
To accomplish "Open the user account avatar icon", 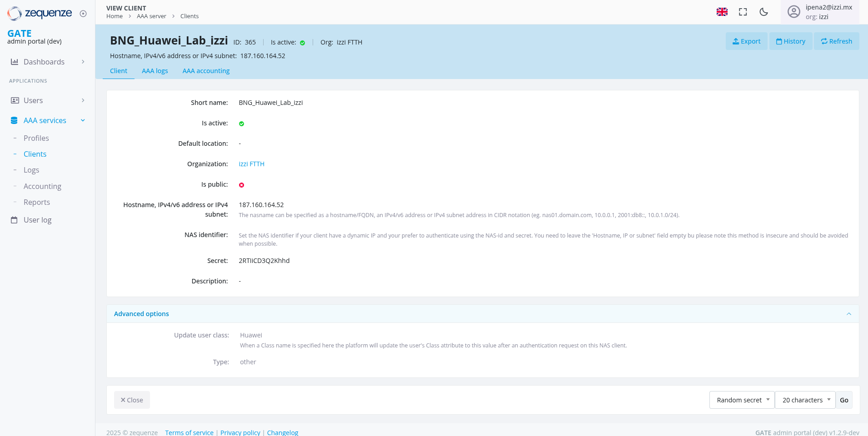I will [793, 12].
